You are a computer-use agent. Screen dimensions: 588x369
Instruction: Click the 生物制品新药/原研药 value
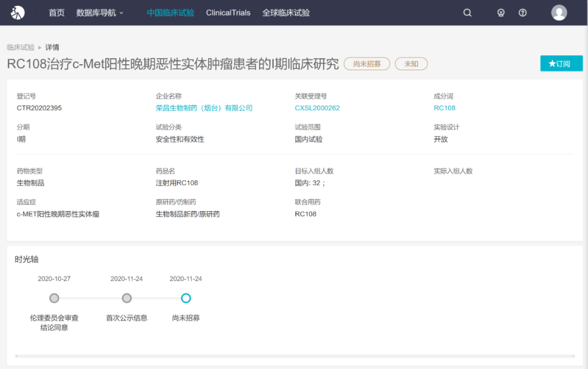(x=188, y=214)
